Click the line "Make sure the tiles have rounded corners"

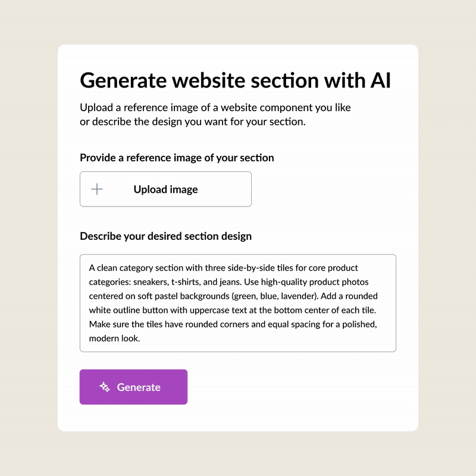coord(233,324)
